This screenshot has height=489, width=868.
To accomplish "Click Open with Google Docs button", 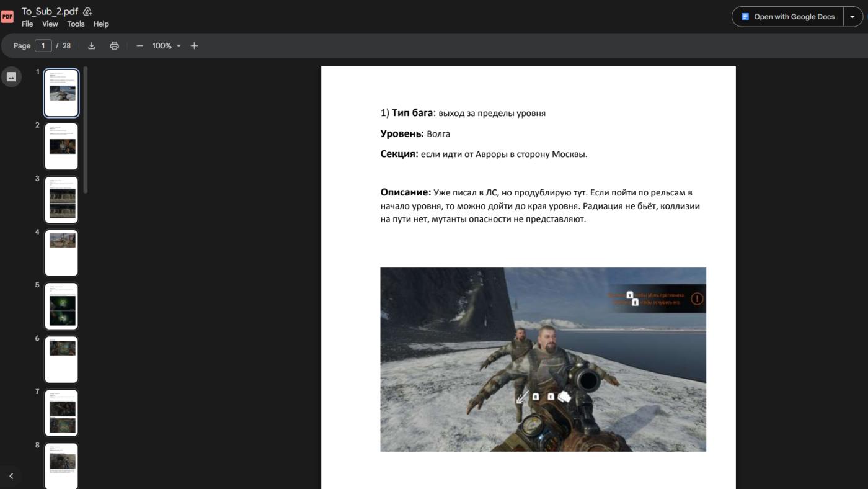I will pos(787,17).
